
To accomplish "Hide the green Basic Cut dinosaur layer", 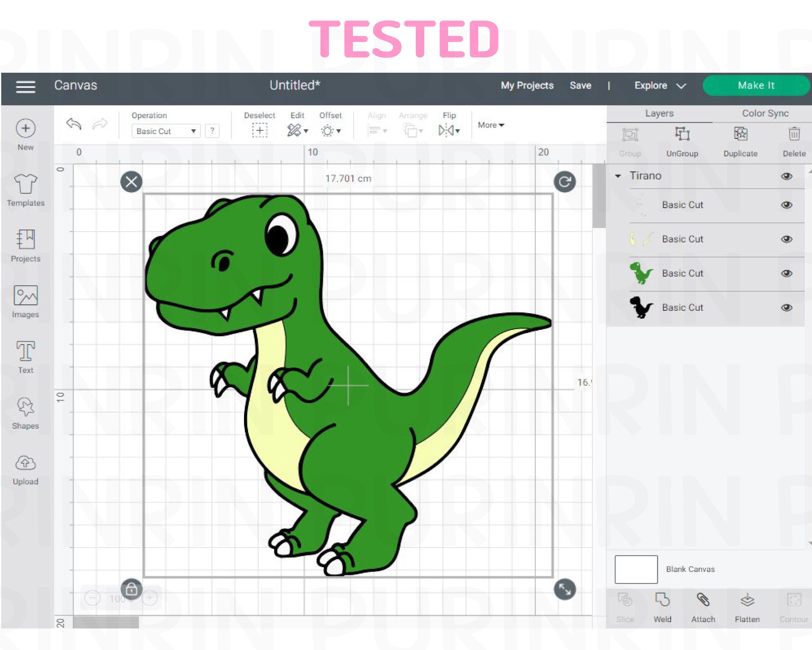I will (786, 273).
